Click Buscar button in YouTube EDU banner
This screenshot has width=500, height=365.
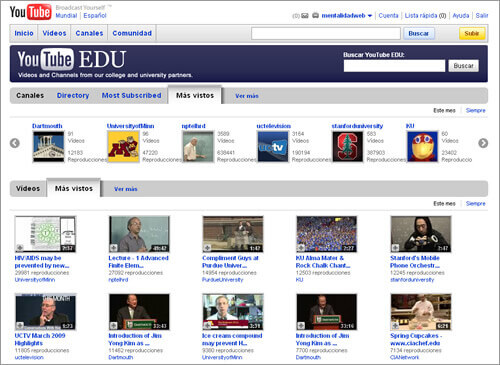pyautogui.click(x=463, y=66)
